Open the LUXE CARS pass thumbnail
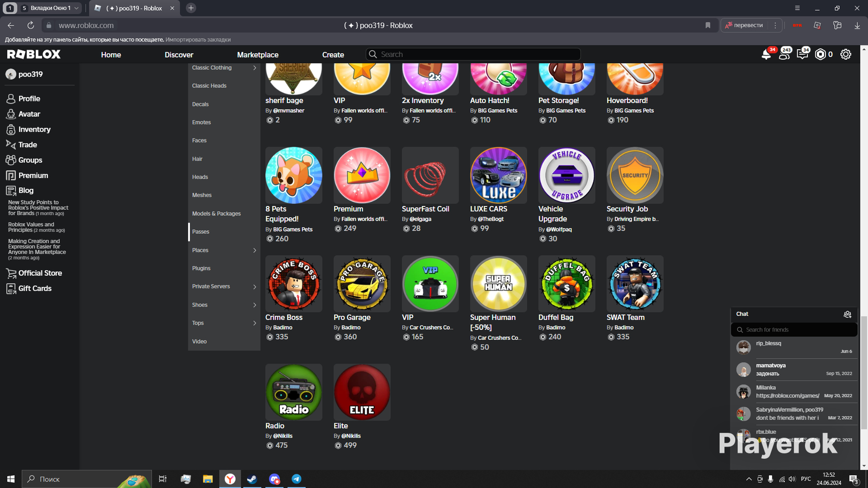 pos(498,175)
